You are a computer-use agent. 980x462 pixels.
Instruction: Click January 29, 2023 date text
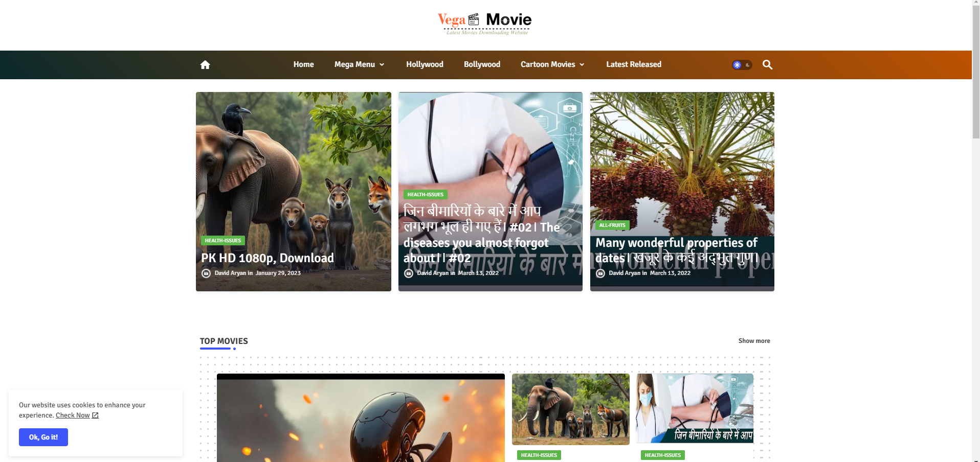click(x=278, y=273)
